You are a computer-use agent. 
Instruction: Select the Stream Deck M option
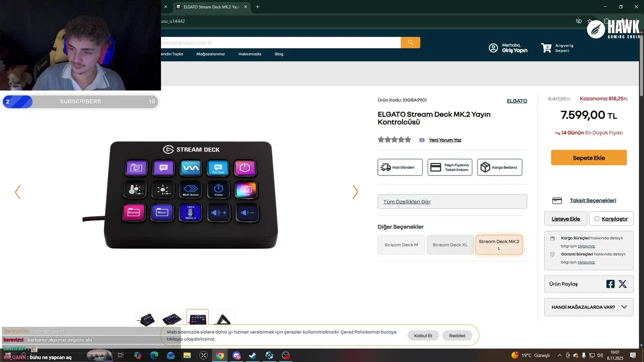[401, 245]
